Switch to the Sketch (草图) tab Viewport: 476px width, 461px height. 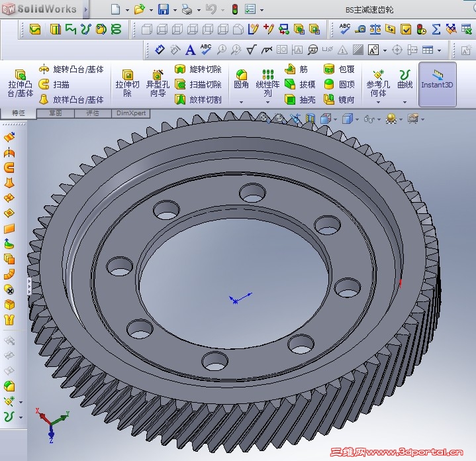[x=55, y=113]
